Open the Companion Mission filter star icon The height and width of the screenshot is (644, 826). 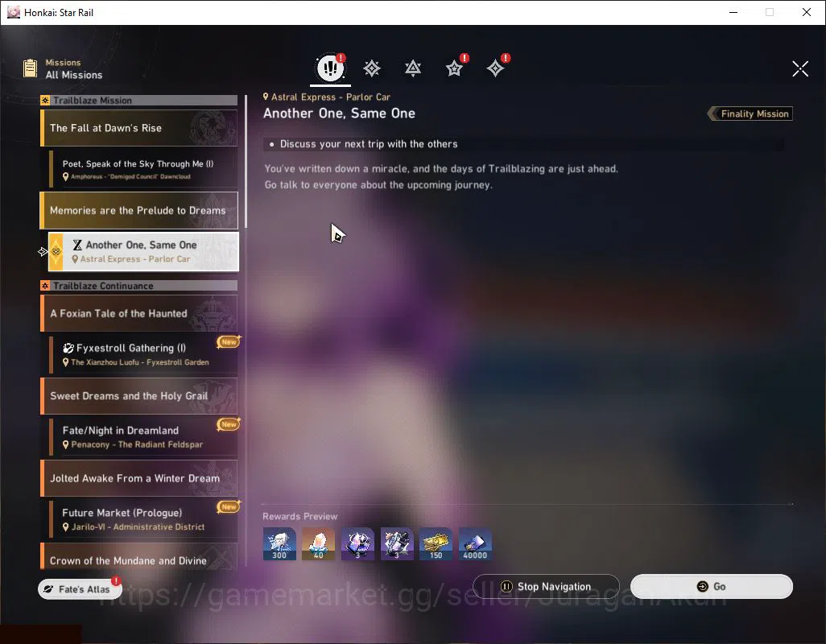454,68
